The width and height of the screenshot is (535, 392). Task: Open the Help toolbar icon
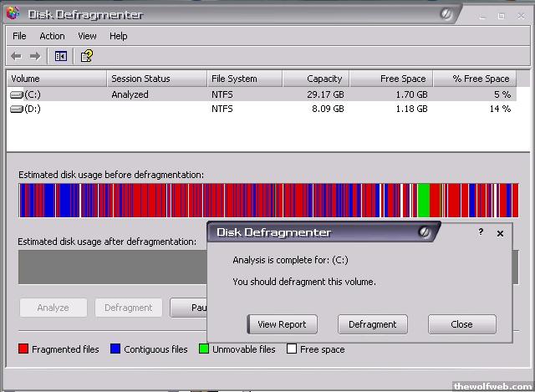(86, 56)
